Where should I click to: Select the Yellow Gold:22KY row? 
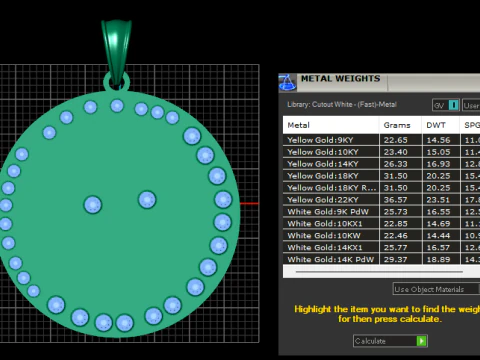(381, 200)
